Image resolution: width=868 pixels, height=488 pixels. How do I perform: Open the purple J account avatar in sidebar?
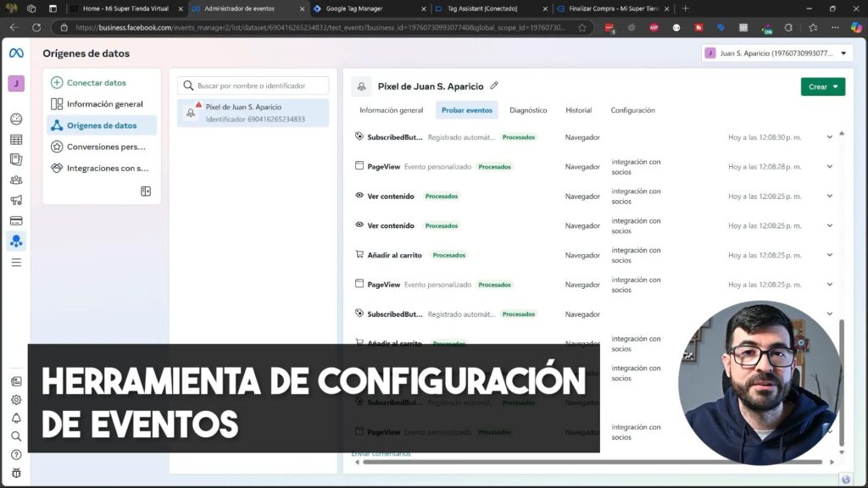(x=16, y=84)
